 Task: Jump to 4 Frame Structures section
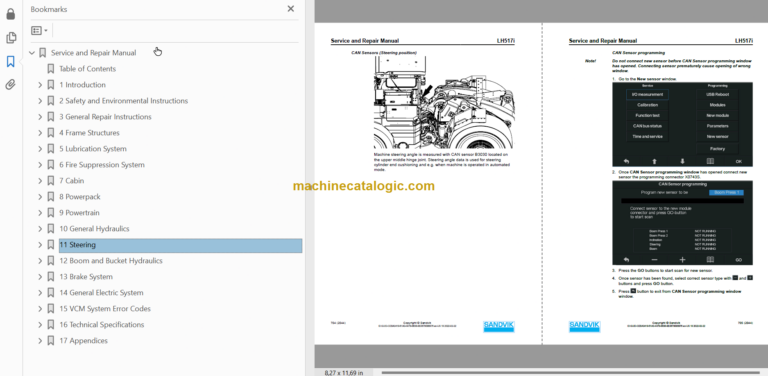89,133
